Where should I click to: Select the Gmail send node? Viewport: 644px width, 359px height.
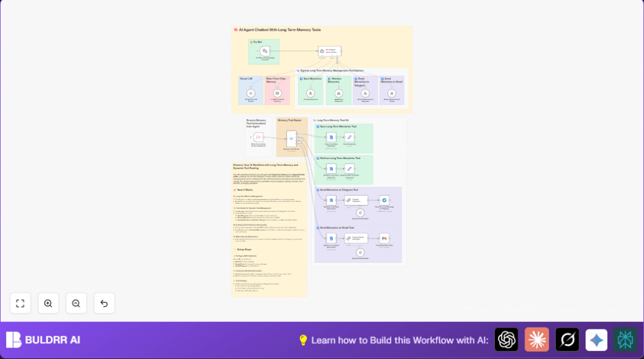tap(384, 238)
